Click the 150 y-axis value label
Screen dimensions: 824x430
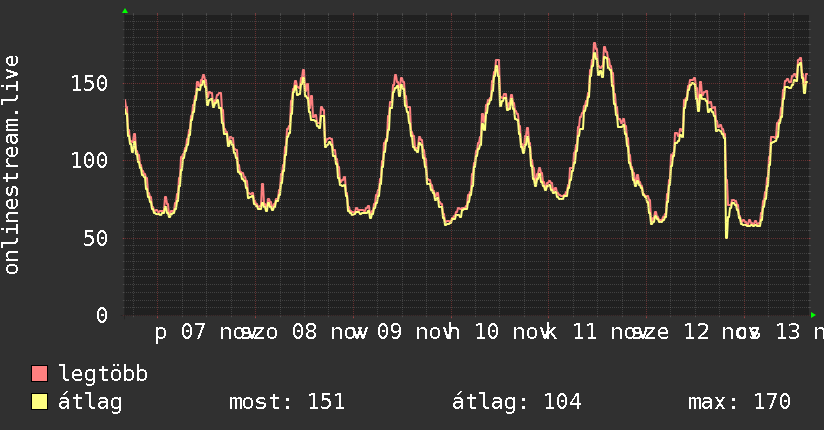tap(89, 83)
